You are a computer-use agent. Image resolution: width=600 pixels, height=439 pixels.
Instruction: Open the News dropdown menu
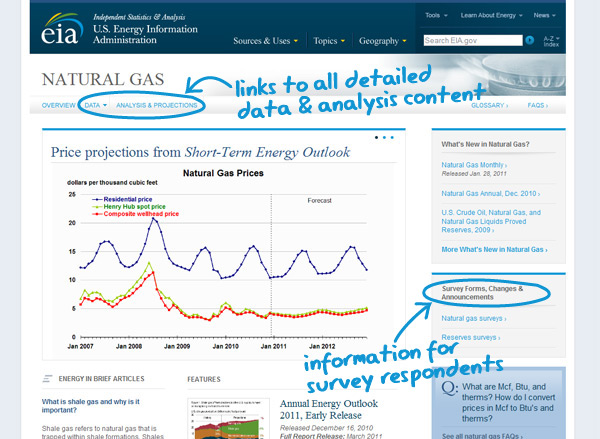545,15
